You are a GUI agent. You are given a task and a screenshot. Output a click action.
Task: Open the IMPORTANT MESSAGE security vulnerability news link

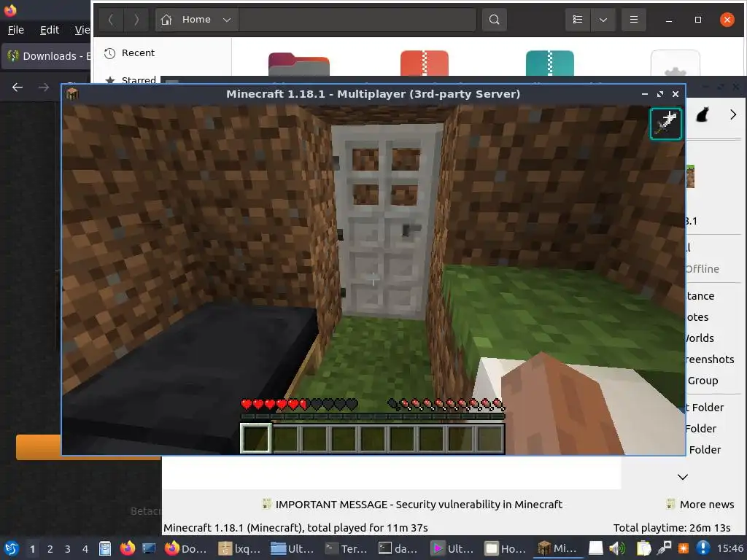coord(419,505)
